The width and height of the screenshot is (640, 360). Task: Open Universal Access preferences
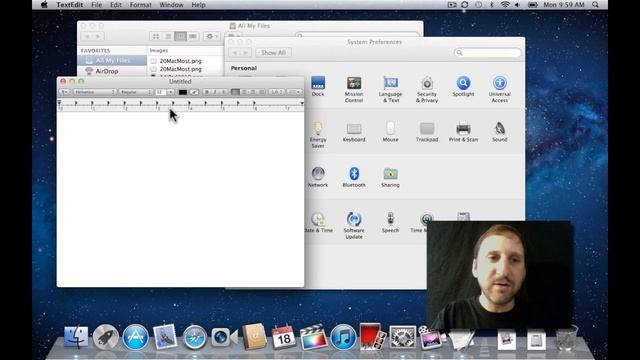(500, 89)
